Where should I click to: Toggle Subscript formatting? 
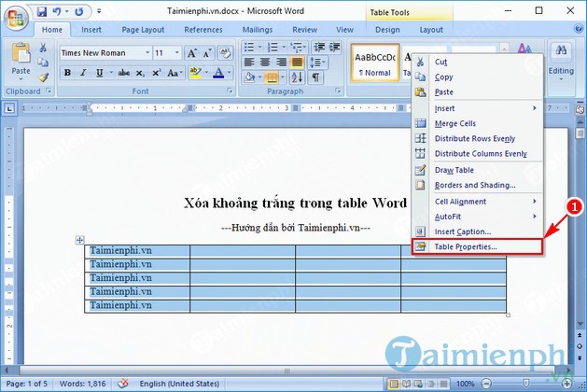(x=140, y=73)
